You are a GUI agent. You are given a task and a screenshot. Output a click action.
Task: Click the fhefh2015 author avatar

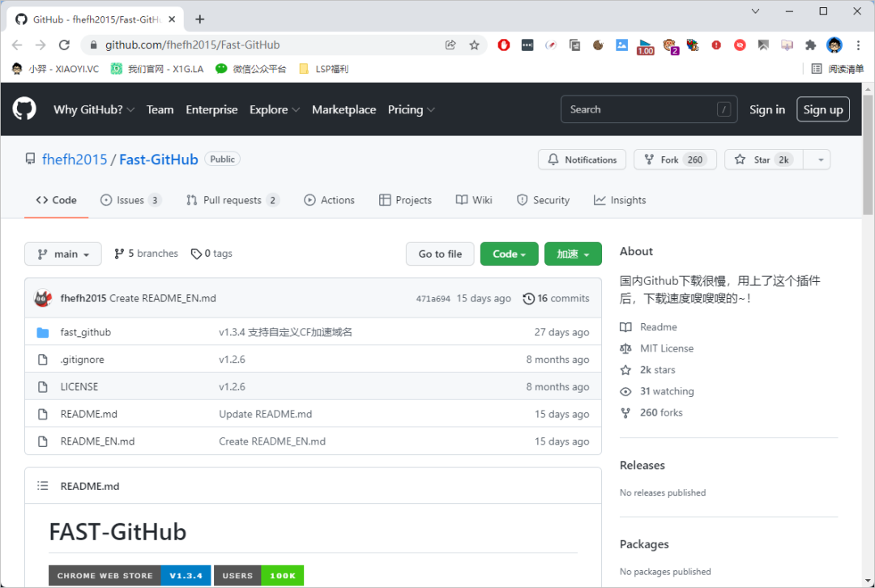pyautogui.click(x=43, y=298)
